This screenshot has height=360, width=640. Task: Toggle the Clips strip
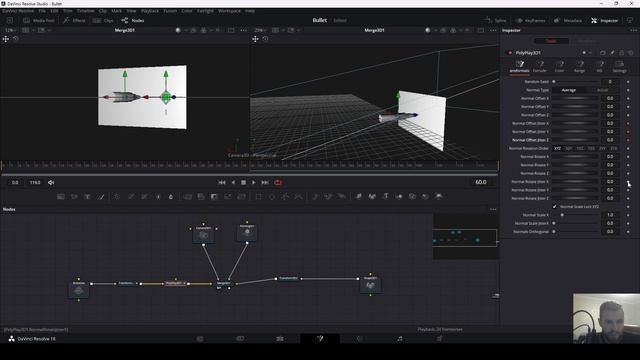tap(103, 20)
